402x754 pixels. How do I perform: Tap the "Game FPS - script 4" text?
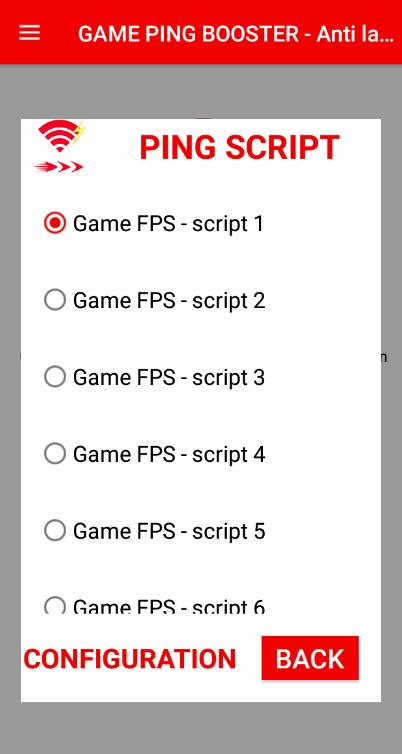(169, 454)
